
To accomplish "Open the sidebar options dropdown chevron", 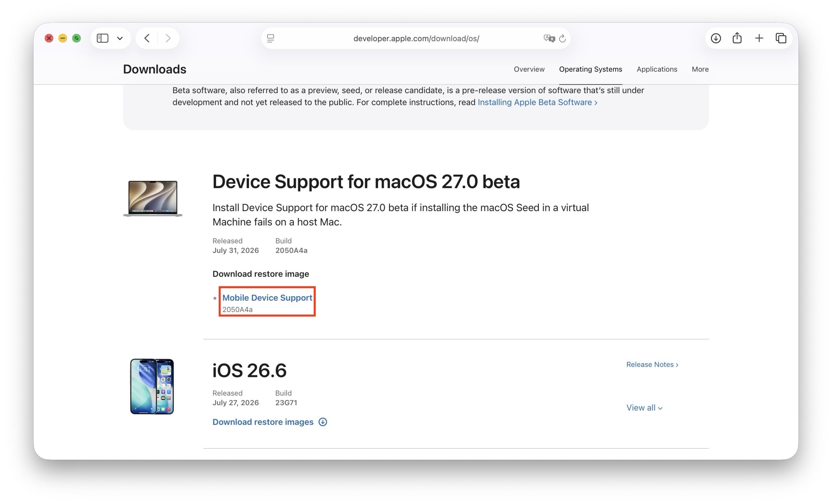I will click(120, 38).
